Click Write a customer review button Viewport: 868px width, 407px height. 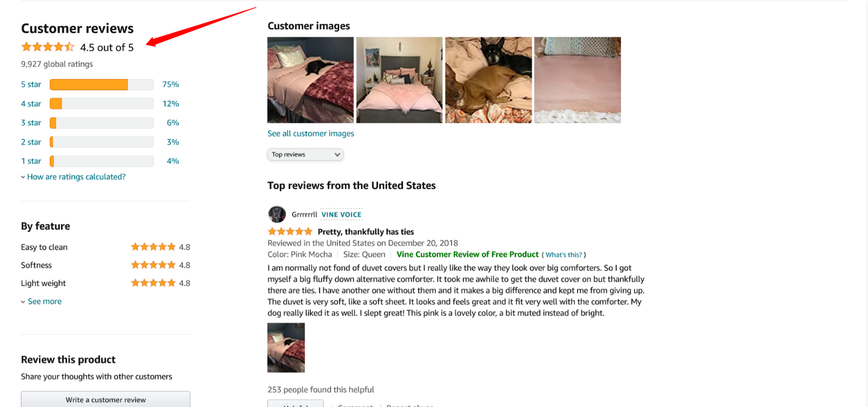[x=106, y=400]
